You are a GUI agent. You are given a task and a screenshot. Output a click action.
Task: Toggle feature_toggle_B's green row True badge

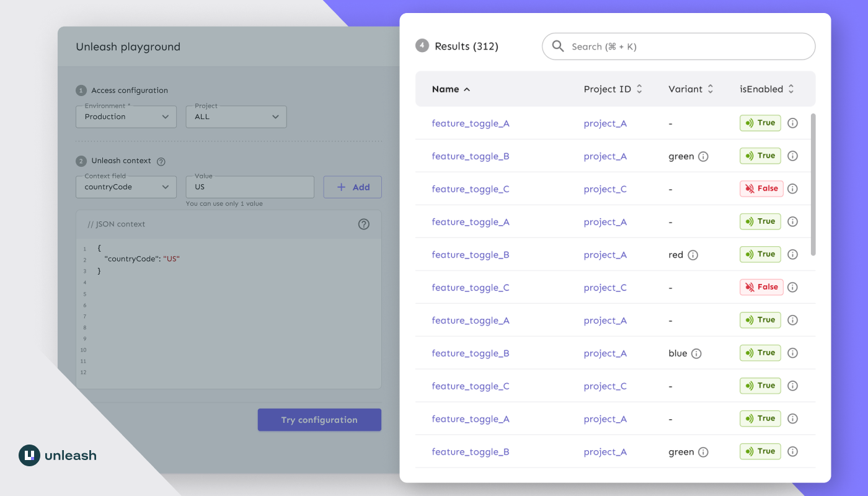click(760, 156)
